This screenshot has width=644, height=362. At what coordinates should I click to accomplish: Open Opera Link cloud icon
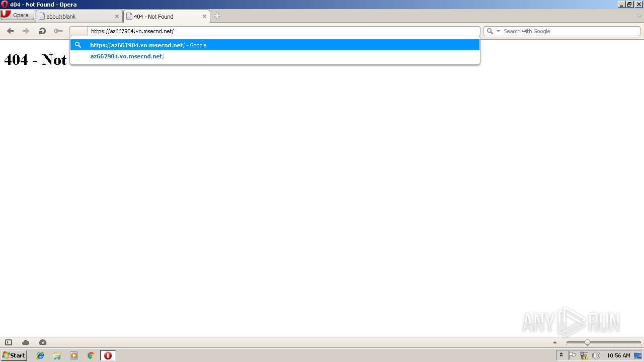(x=26, y=342)
